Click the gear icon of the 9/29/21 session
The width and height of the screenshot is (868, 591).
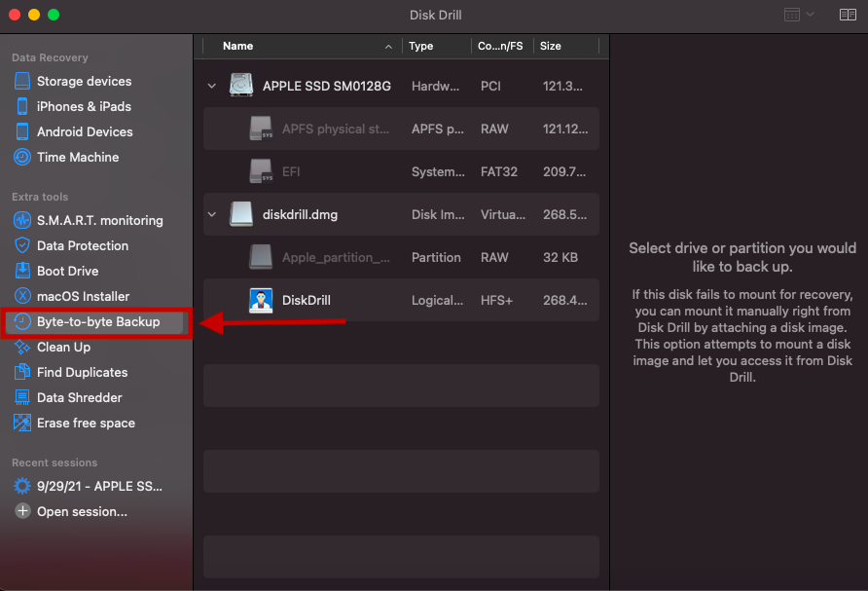[22, 486]
